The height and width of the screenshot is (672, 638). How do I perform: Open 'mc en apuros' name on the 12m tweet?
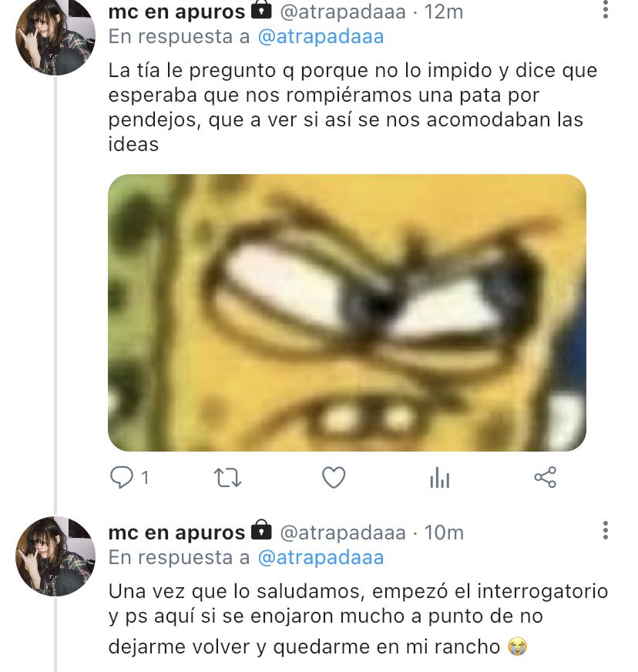click(176, 12)
